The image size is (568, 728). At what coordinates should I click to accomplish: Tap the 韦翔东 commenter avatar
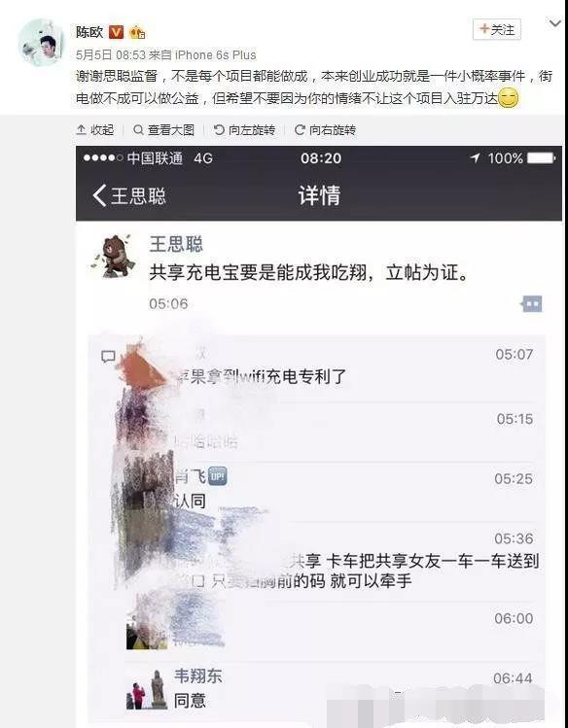pos(147,689)
